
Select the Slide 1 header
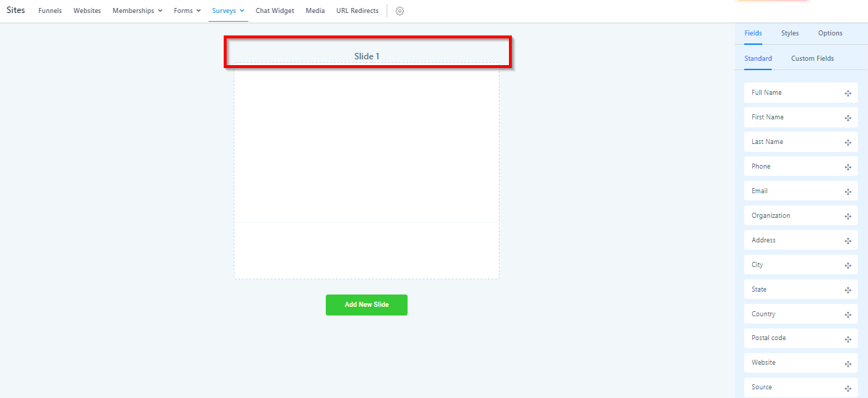(x=366, y=56)
